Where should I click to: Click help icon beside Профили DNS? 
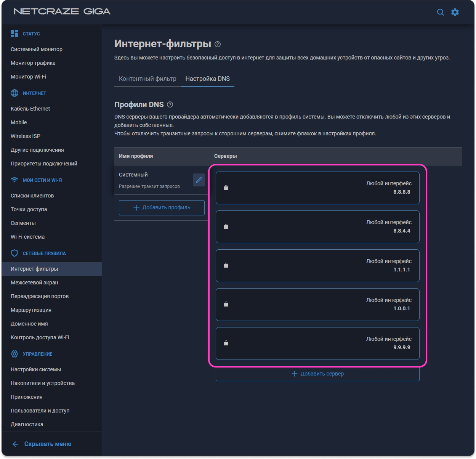(170, 104)
